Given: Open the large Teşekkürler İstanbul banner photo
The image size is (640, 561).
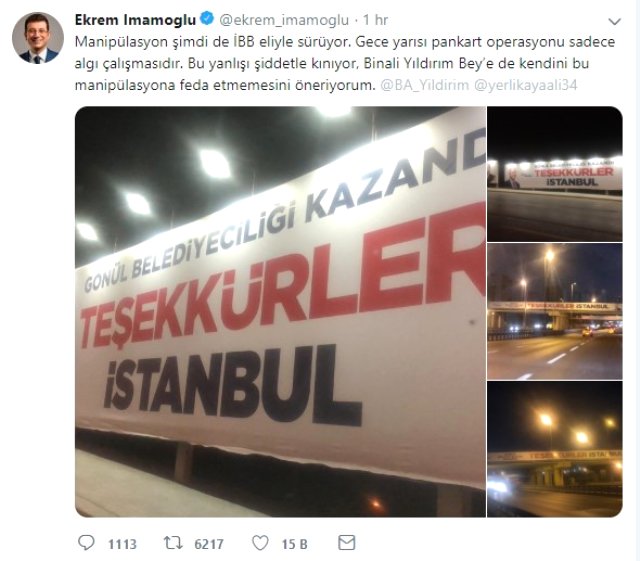Looking at the screenshot, I should 280,312.
